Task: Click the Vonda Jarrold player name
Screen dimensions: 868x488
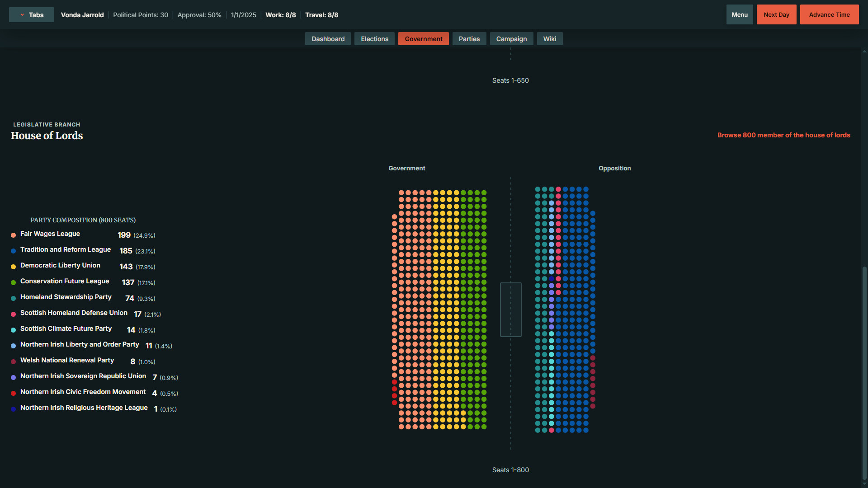Action: click(82, 15)
